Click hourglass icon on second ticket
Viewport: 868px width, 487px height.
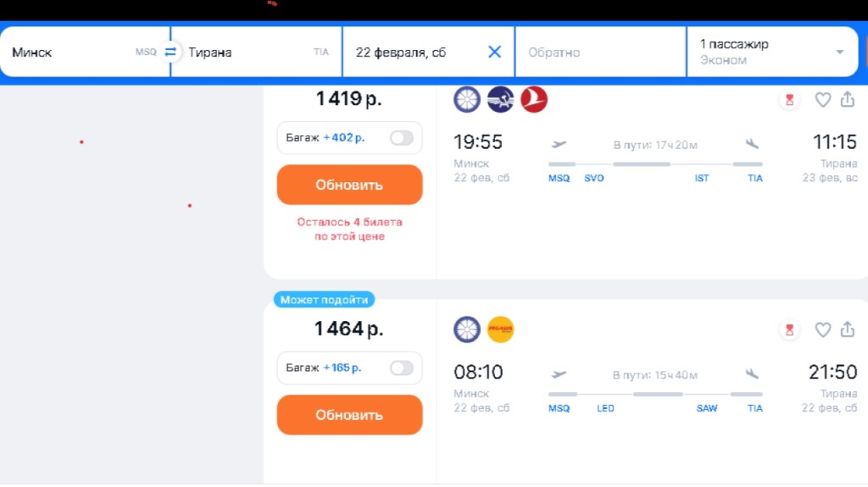coord(789,329)
